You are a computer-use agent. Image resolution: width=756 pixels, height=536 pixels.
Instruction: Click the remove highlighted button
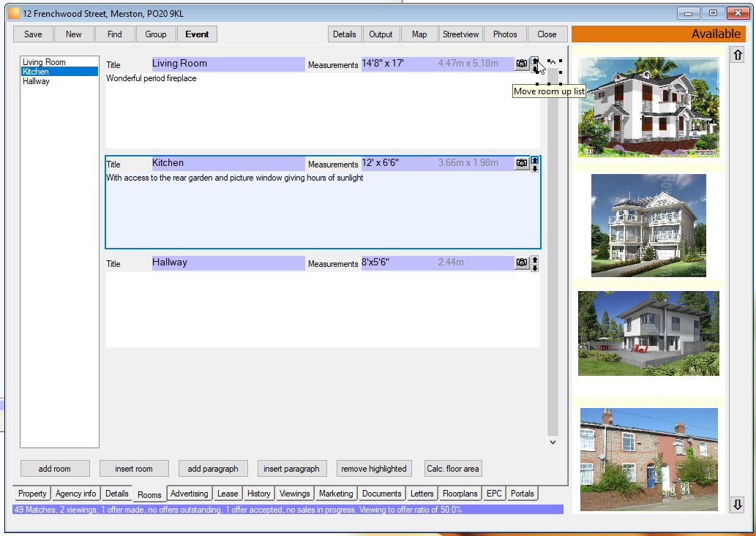[x=374, y=469]
